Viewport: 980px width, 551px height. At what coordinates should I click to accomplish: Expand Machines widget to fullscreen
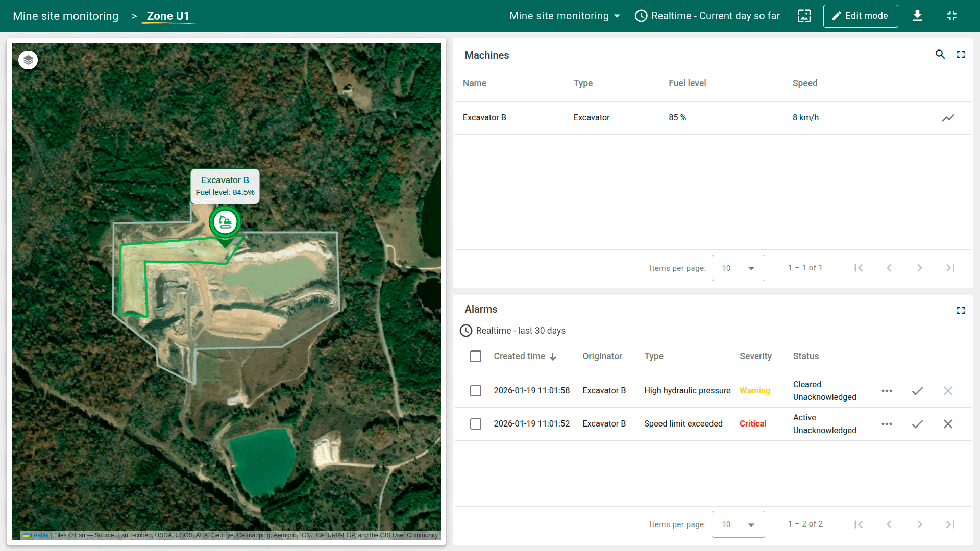961,54
